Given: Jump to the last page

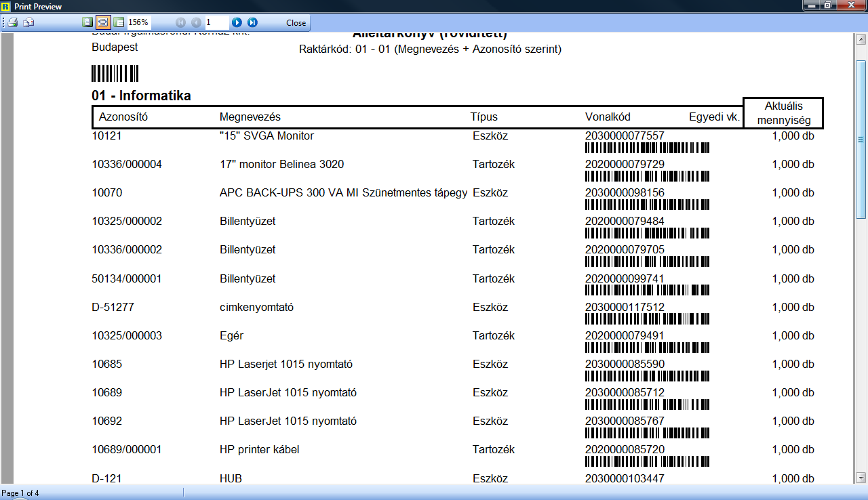Looking at the screenshot, I should [252, 22].
